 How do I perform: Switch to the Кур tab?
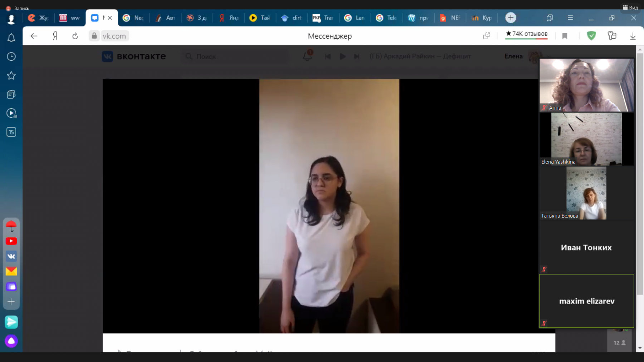[482, 18]
